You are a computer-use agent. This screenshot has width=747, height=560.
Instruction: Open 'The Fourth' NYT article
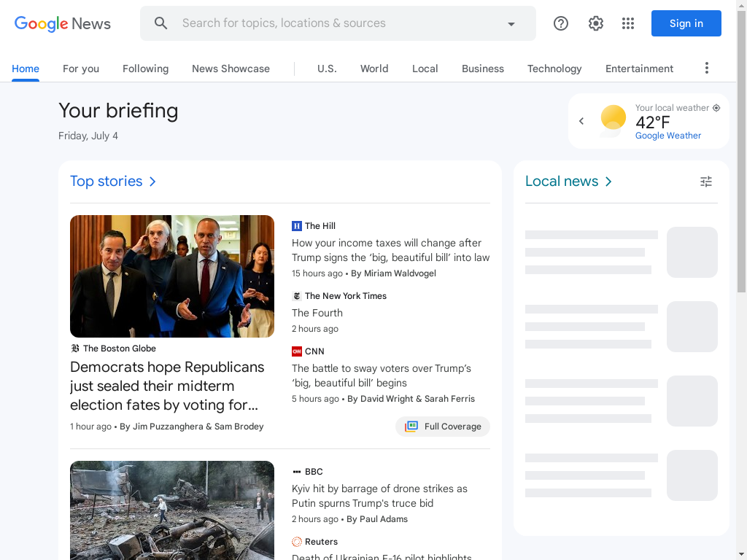317,313
